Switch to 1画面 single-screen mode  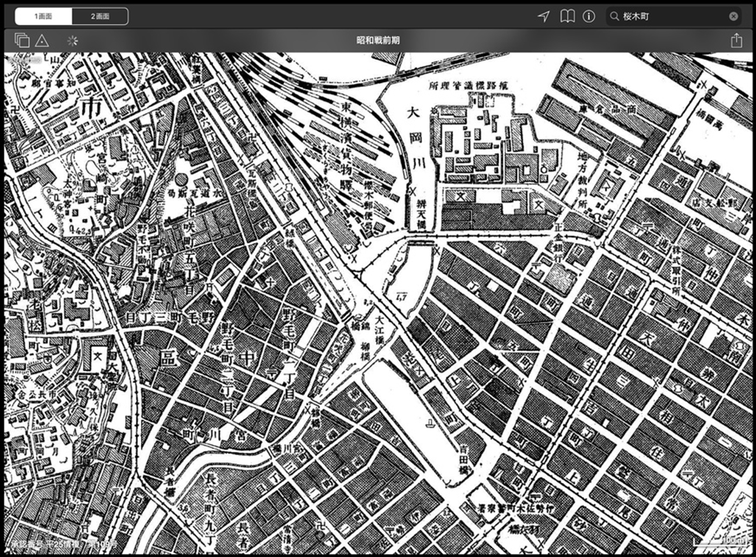click(43, 16)
